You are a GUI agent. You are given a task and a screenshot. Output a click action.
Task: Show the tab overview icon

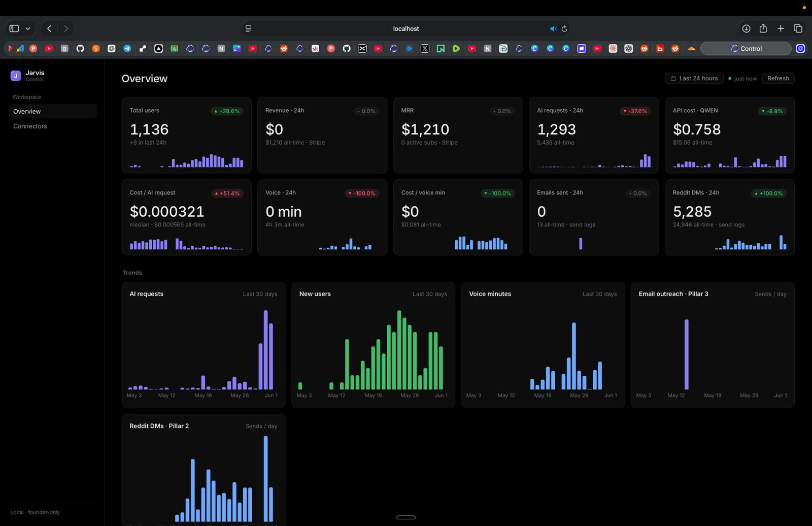click(x=798, y=28)
